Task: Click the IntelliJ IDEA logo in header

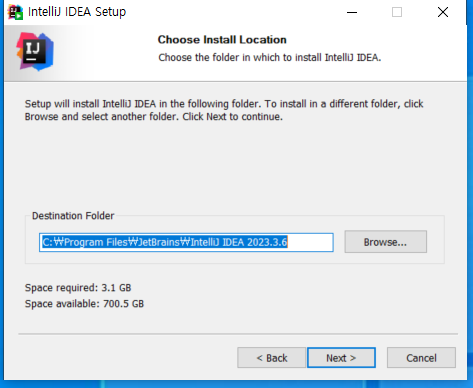Action: coord(35,52)
